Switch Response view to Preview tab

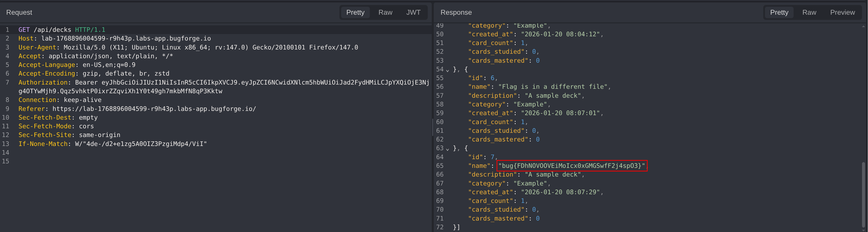(842, 12)
